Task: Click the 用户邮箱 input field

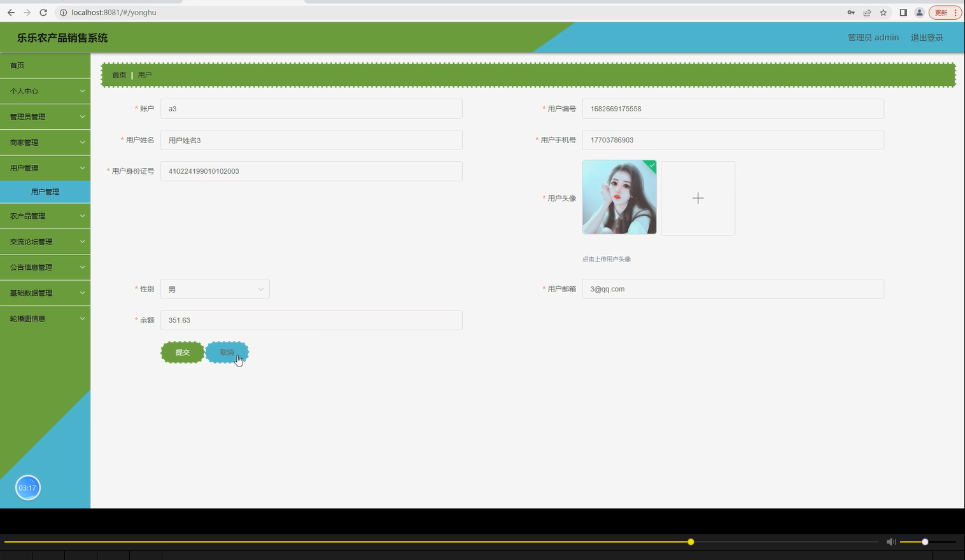Action: (733, 289)
